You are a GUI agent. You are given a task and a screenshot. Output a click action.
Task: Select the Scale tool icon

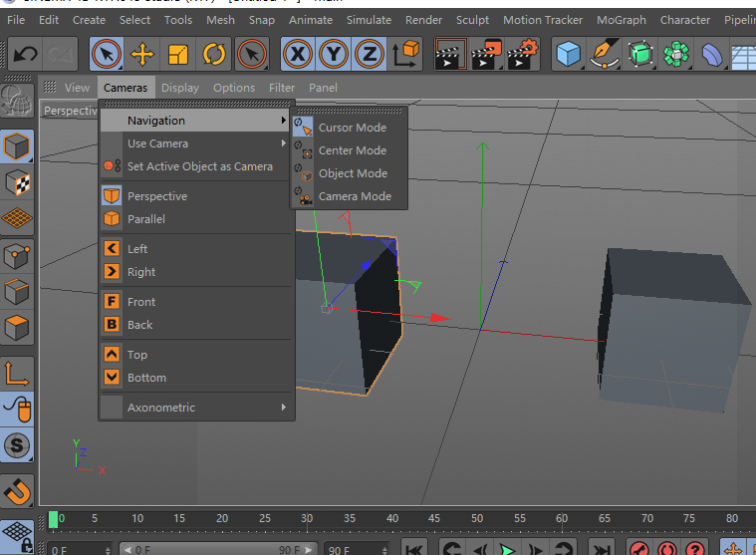click(x=178, y=54)
